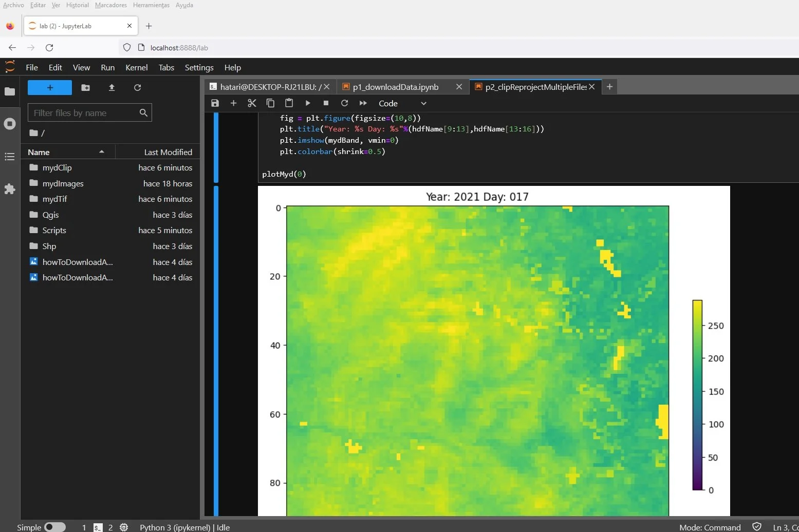Open the mydImages folder

pos(62,183)
